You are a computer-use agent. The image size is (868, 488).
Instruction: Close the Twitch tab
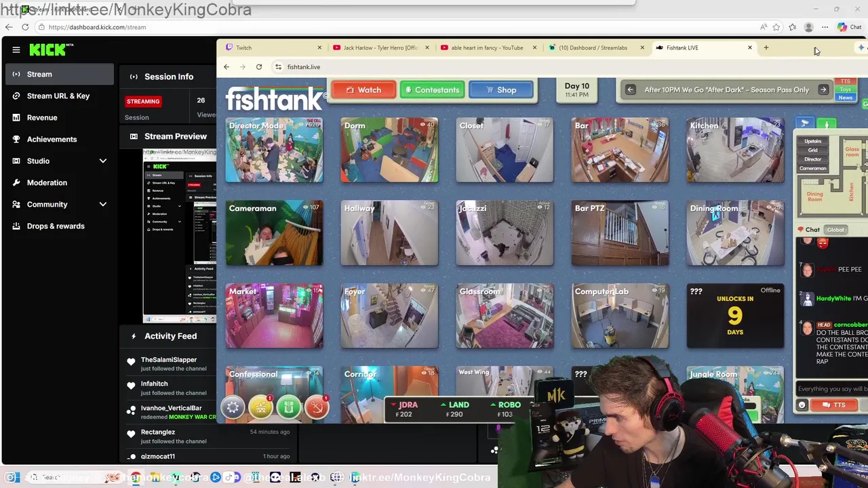point(319,47)
